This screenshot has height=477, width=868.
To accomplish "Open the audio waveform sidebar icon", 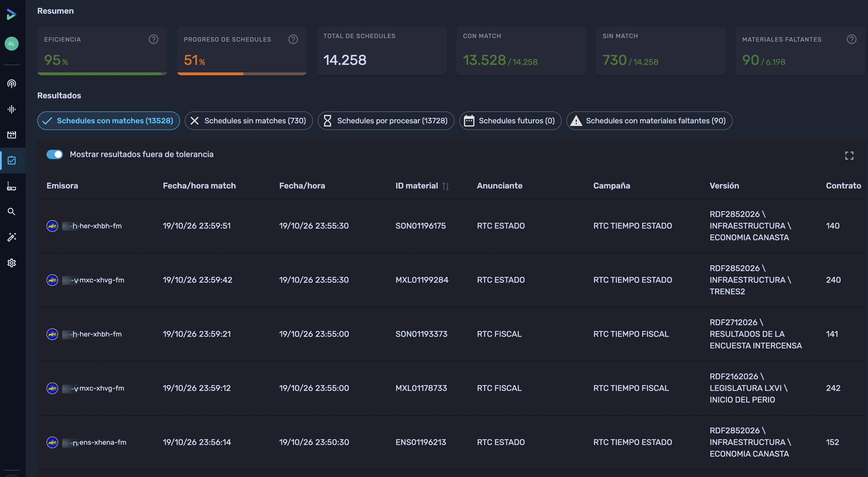I will tap(12, 109).
